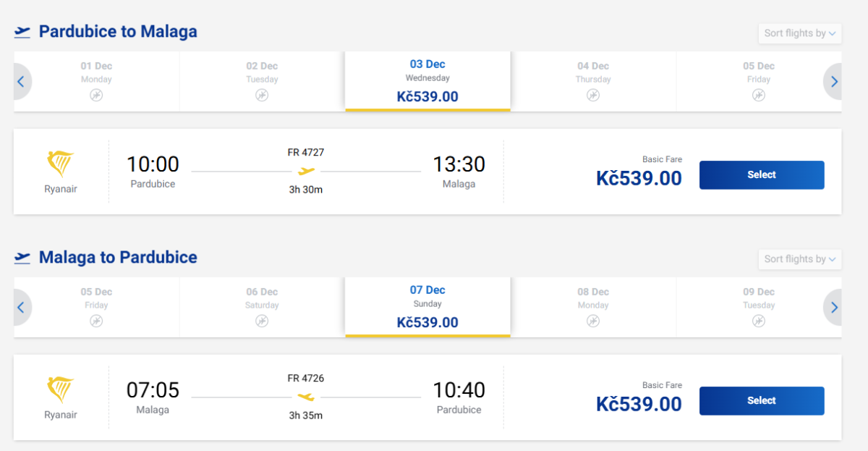Click the no-flight icon under 05 Dec Friday outbound
The width and height of the screenshot is (868, 451).
(759, 96)
